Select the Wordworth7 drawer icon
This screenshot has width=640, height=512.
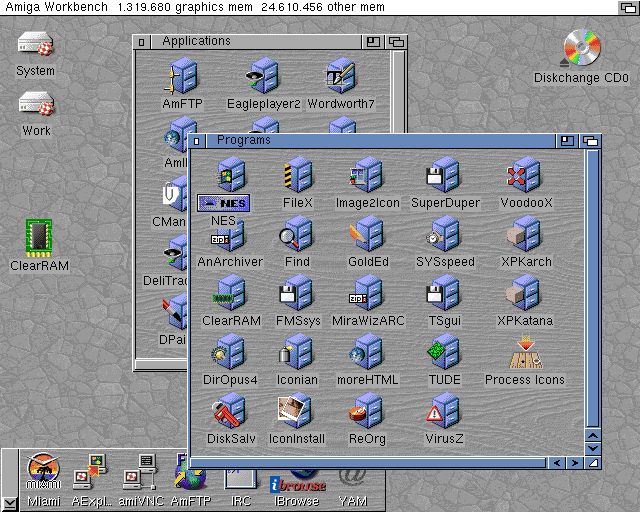pyautogui.click(x=341, y=76)
